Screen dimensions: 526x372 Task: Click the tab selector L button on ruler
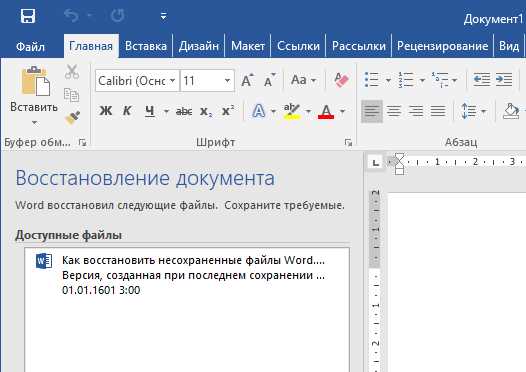point(375,163)
